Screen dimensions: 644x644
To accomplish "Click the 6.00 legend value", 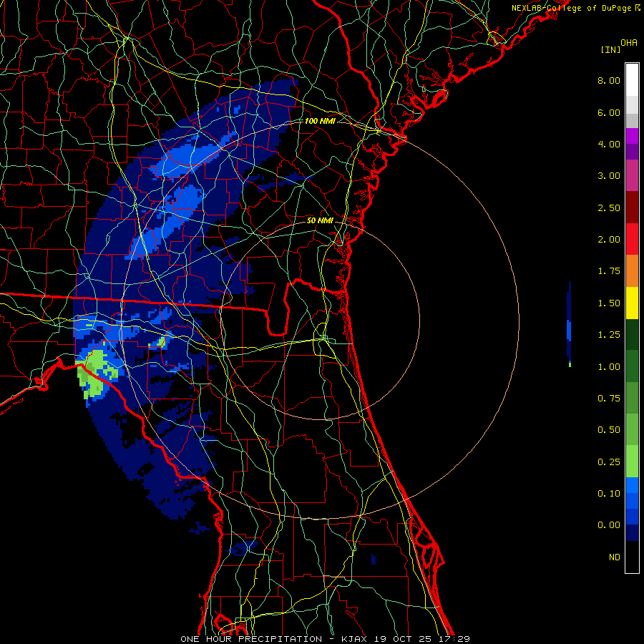I will point(609,112).
